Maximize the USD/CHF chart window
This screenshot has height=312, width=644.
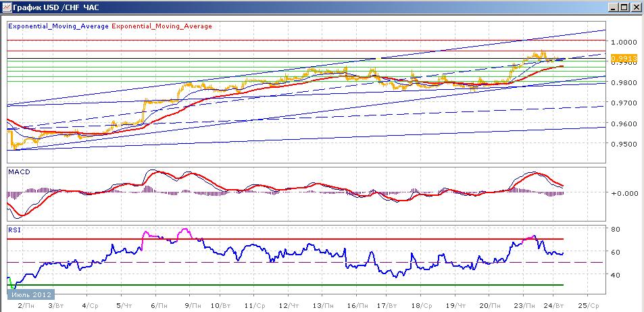624,7
